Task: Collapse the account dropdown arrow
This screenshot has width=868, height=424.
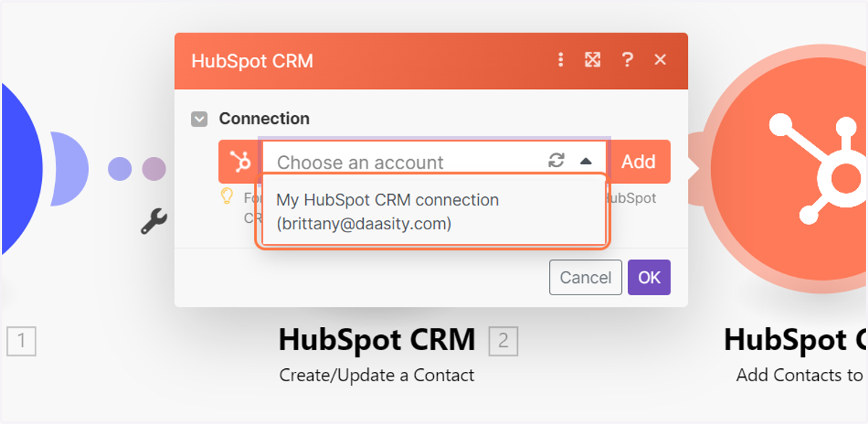Action: tap(586, 161)
